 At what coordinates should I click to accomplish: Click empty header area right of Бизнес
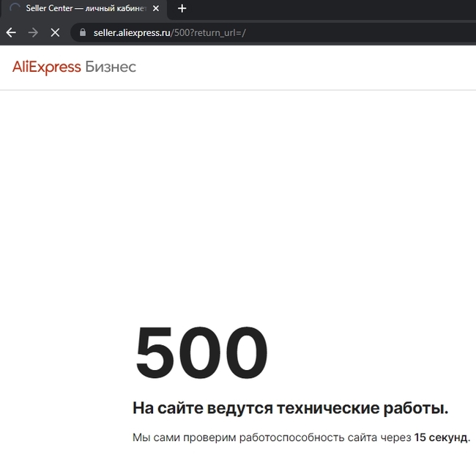pos(308,67)
